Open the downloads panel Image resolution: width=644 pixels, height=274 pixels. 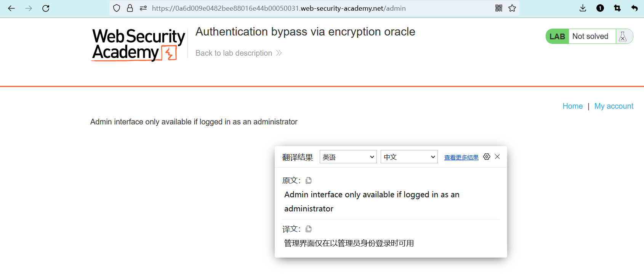(x=583, y=8)
